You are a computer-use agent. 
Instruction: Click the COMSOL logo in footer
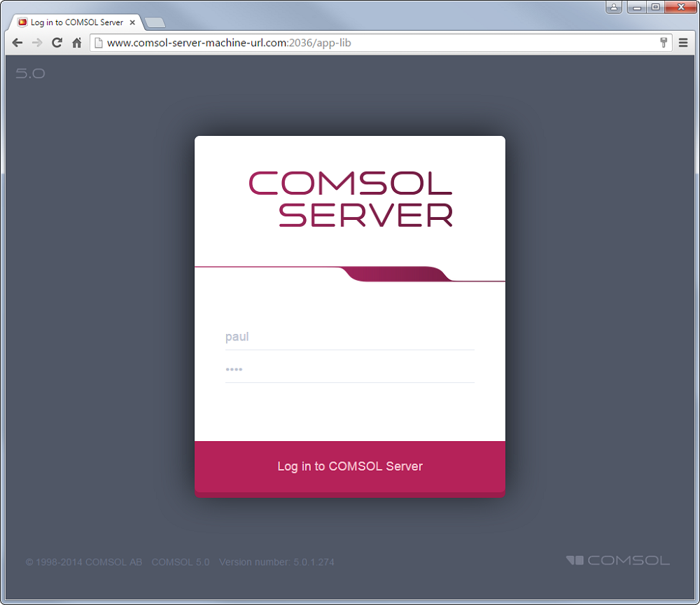pos(618,560)
